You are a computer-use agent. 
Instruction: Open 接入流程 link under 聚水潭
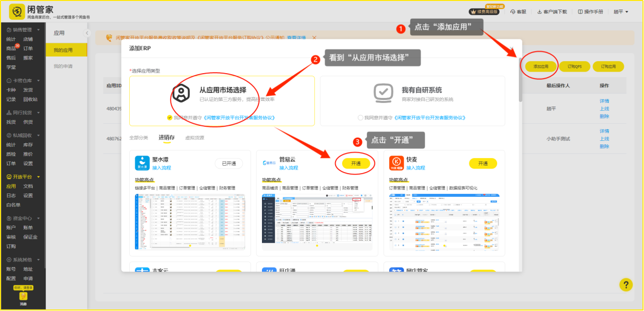(x=162, y=168)
